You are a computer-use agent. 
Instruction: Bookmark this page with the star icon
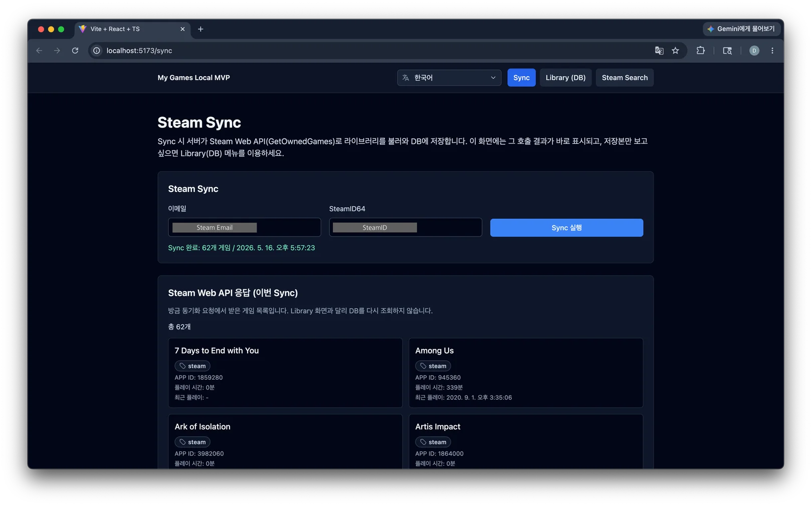pyautogui.click(x=675, y=51)
